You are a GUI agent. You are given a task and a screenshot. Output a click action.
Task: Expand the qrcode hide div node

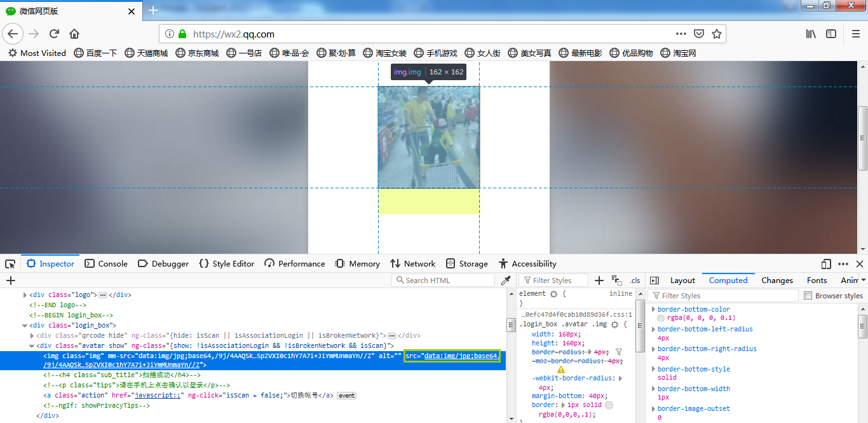point(32,335)
